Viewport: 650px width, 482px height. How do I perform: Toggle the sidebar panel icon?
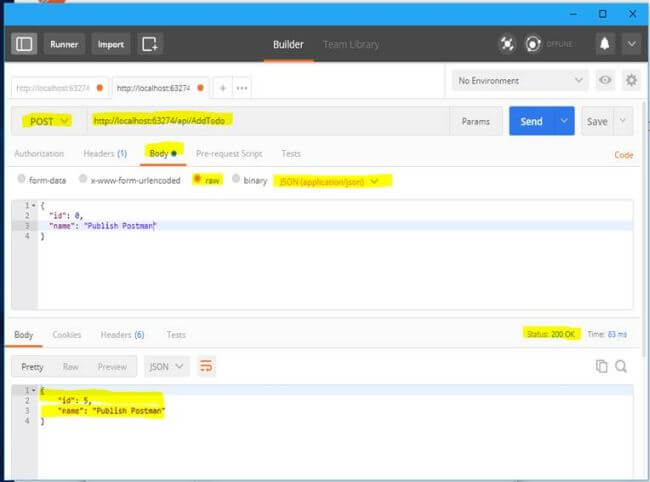pos(24,44)
